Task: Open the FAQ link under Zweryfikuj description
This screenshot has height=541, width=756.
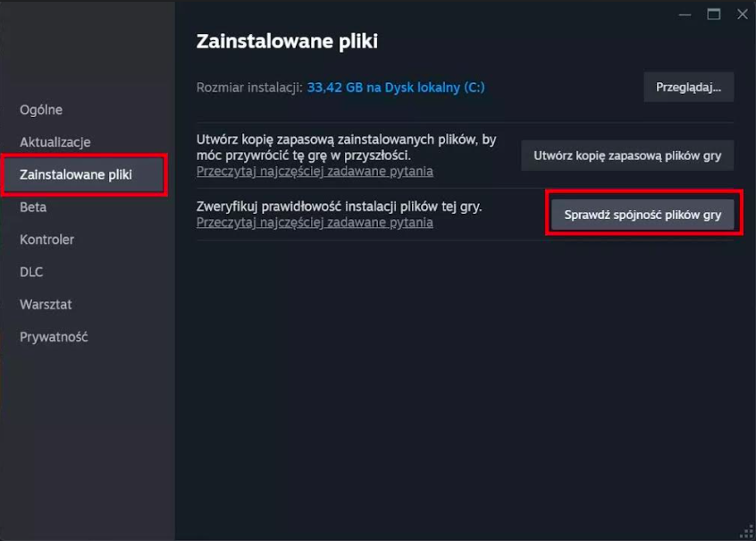Action: coord(315,223)
